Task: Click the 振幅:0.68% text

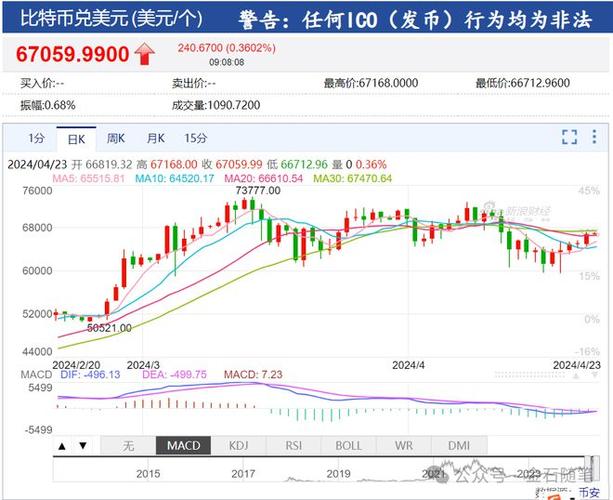Action: pos(48,105)
